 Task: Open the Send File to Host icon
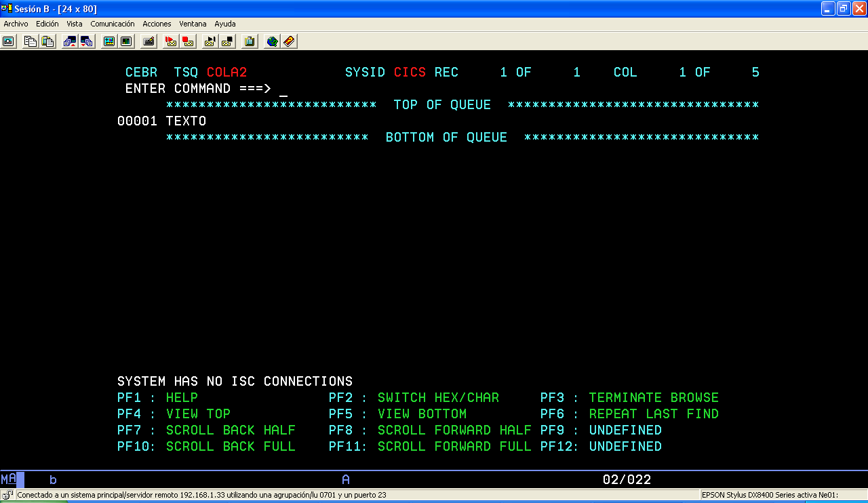point(70,41)
